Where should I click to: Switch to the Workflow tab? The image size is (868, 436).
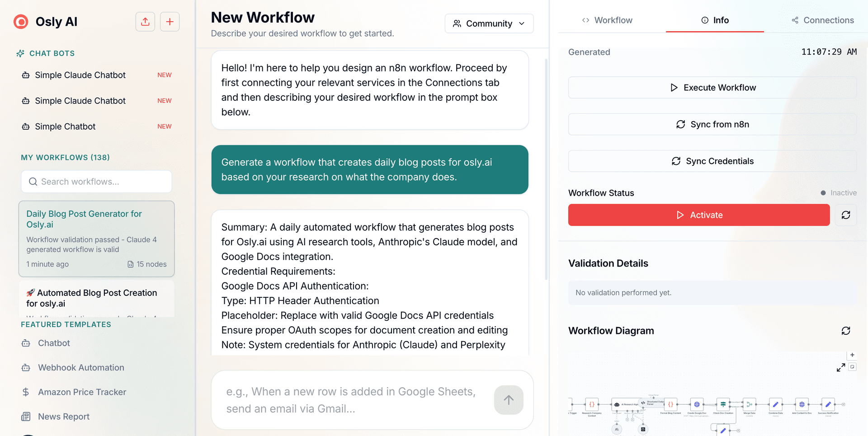[607, 20]
